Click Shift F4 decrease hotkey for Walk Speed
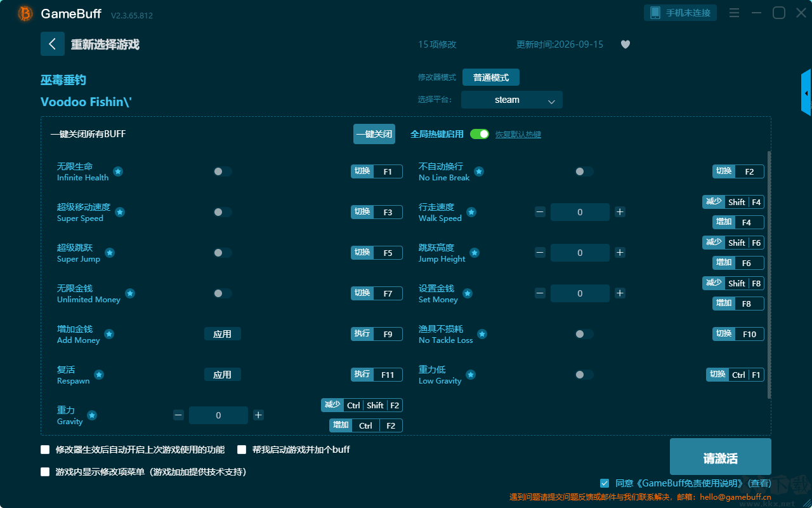Viewport: 812px width, 508px height. point(733,202)
